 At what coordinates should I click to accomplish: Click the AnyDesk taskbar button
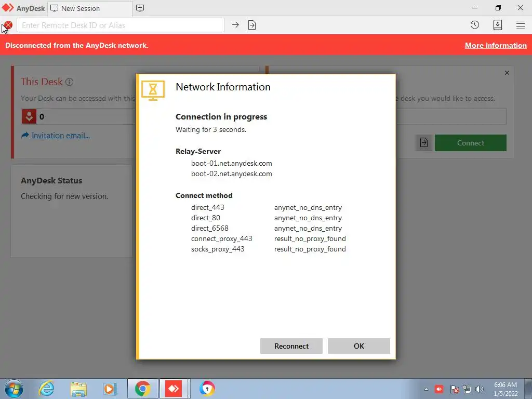(174, 389)
